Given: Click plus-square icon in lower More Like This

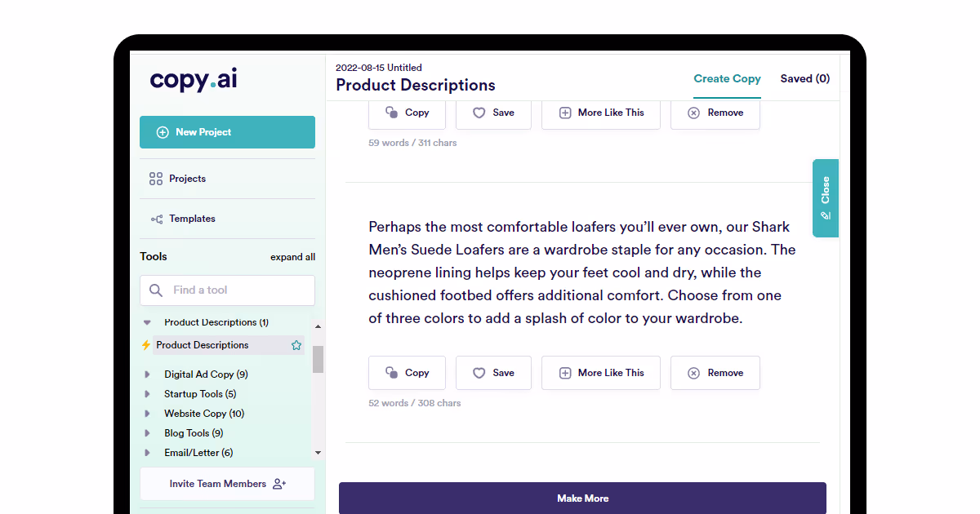Looking at the screenshot, I should [x=565, y=373].
